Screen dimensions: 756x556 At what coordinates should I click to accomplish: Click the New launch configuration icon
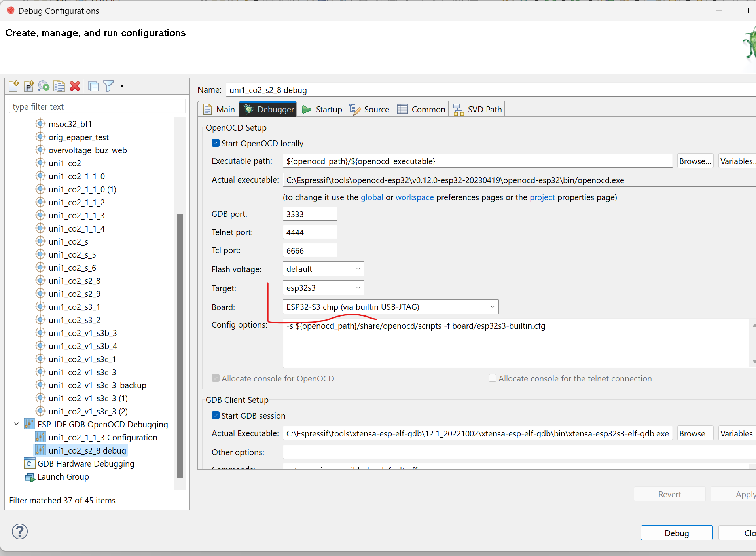coord(14,86)
